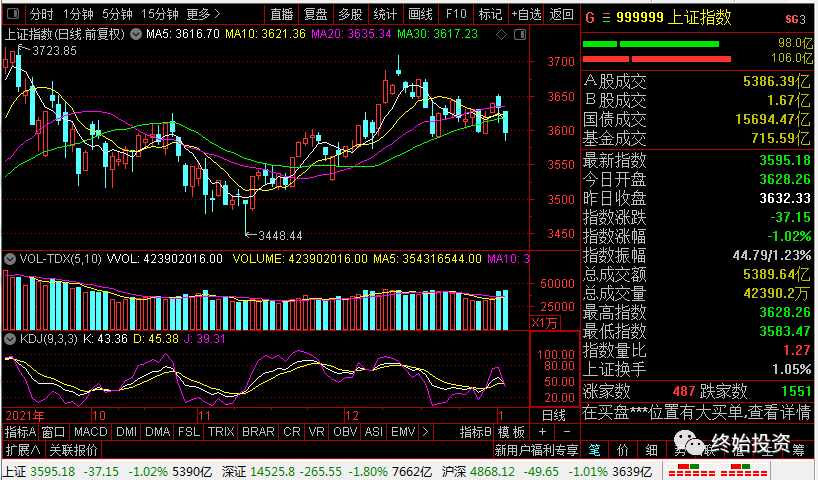Click 跌家数 value 1551
This screenshot has height=480, width=818.
point(796,391)
